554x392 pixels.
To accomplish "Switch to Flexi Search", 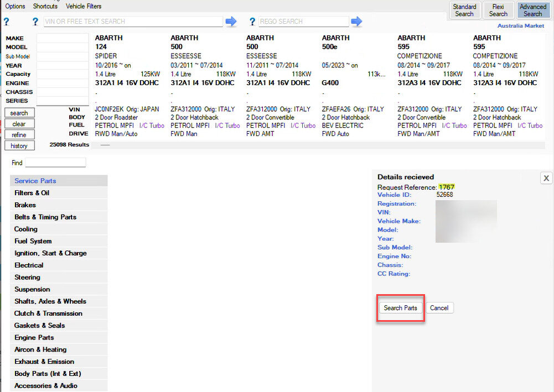I will (x=498, y=11).
